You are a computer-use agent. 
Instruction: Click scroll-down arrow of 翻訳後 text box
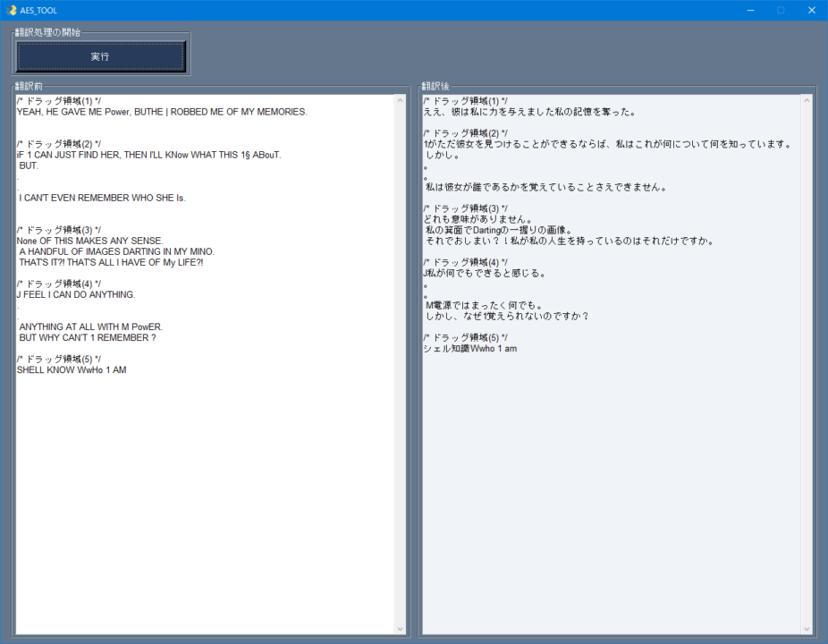pyautogui.click(x=807, y=629)
